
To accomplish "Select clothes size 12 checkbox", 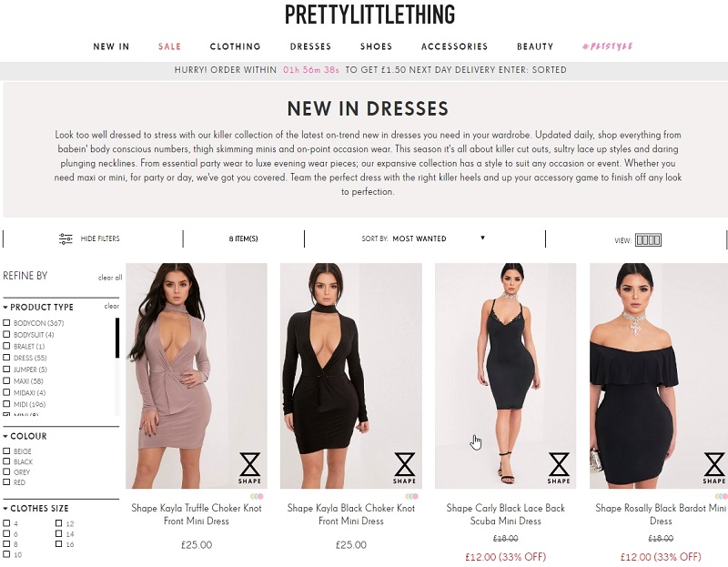I will pyautogui.click(x=58, y=523).
